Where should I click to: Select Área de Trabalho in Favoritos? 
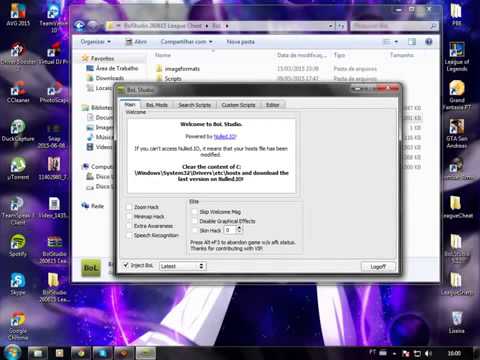pos(113,68)
